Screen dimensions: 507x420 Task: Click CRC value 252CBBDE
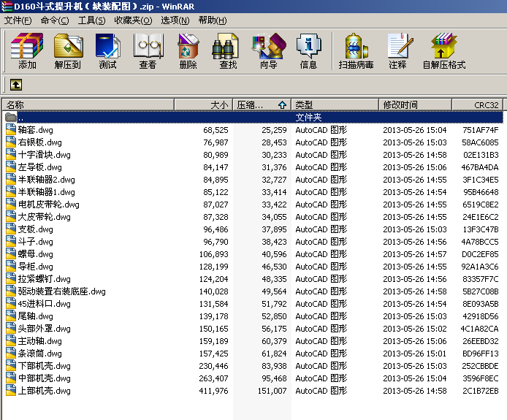pyautogui.click(x=481, y=366)
